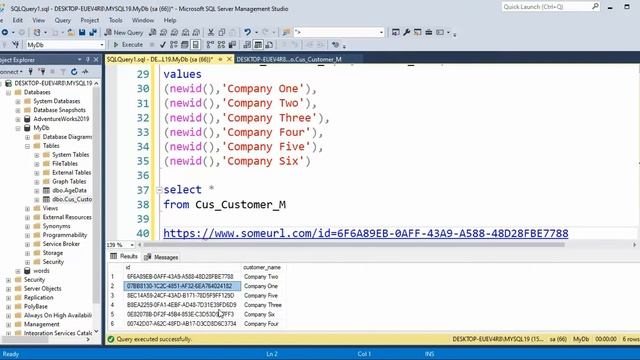Screen dimensions: 640x360
Task: Open the Tools menu
Action: [116, 20]
